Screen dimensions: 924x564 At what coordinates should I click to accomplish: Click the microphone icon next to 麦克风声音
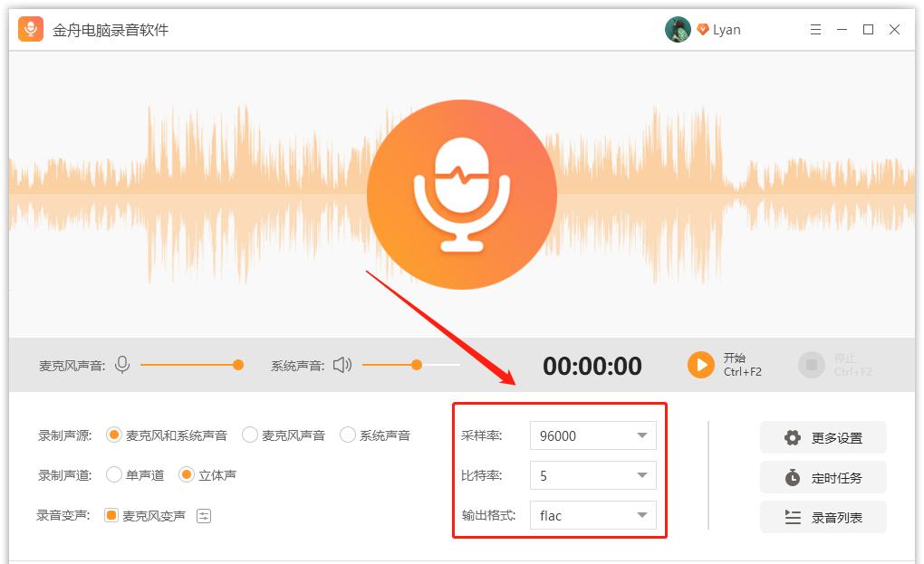pyautogui.click(x=120, y=365)
